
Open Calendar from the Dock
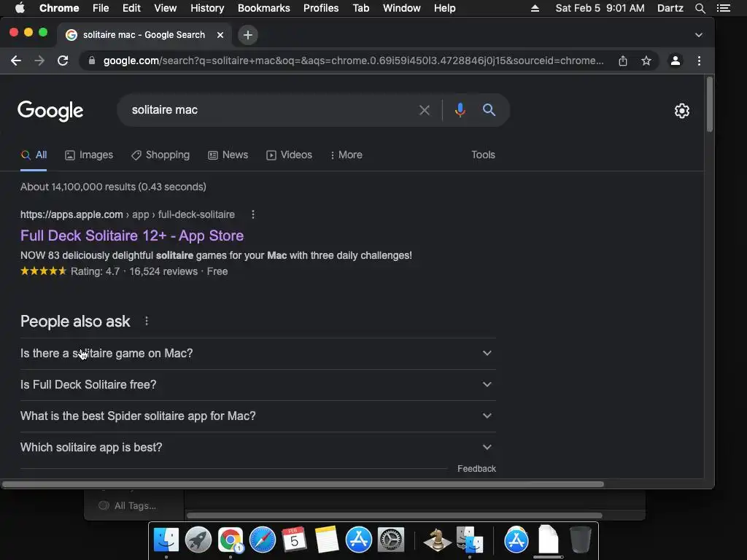click(295, 540)
